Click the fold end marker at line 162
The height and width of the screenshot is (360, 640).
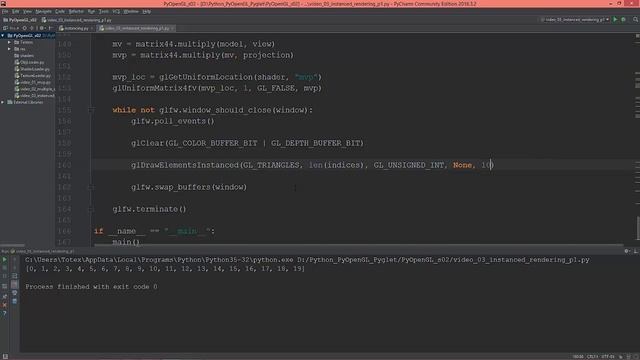point(91,187)
